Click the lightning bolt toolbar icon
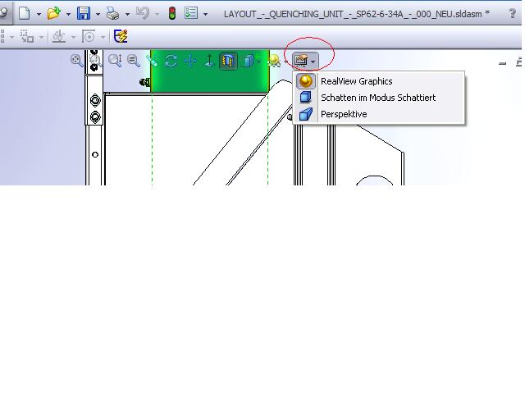525x420 pixels. tap(121, 36)
